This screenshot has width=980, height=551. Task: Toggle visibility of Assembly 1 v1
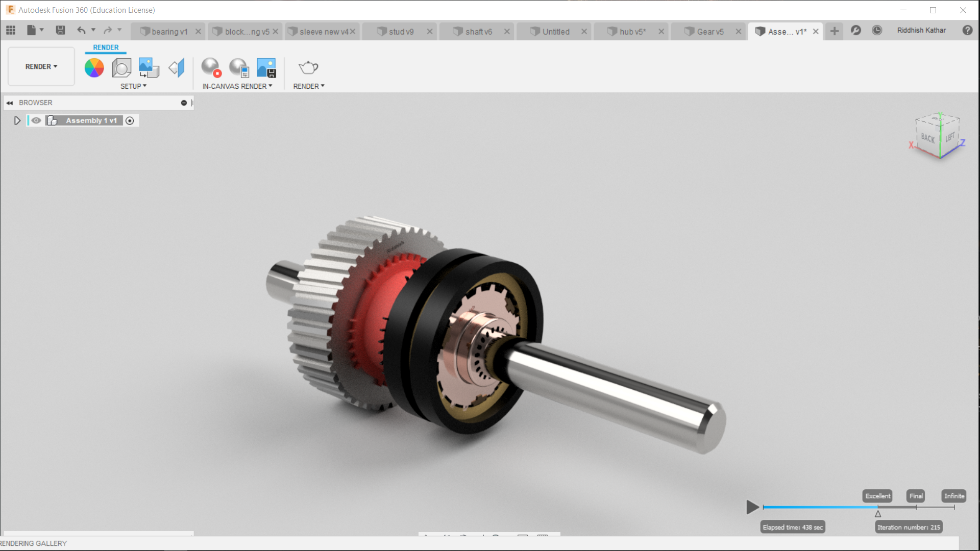coord(36,120)
